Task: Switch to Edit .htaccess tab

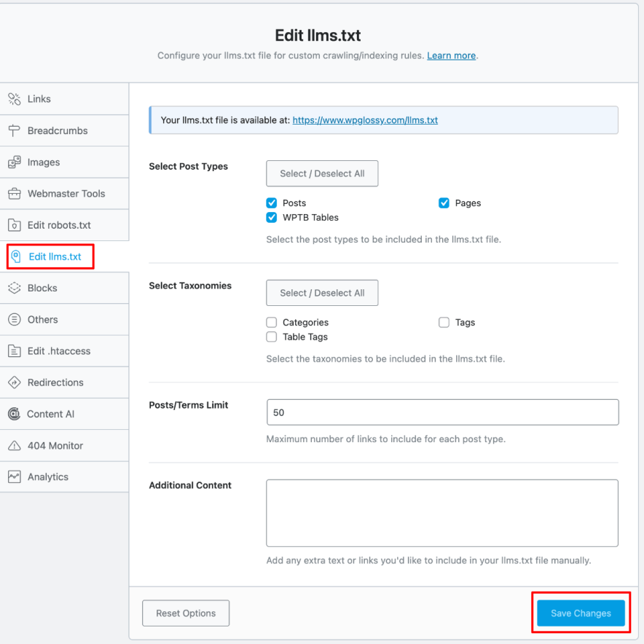Action: point(58,351)
